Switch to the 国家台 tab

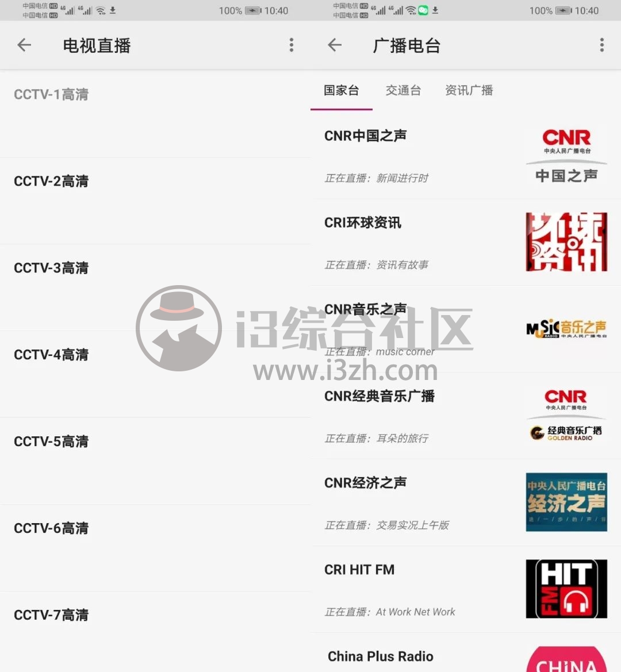(x=341, y=90)
